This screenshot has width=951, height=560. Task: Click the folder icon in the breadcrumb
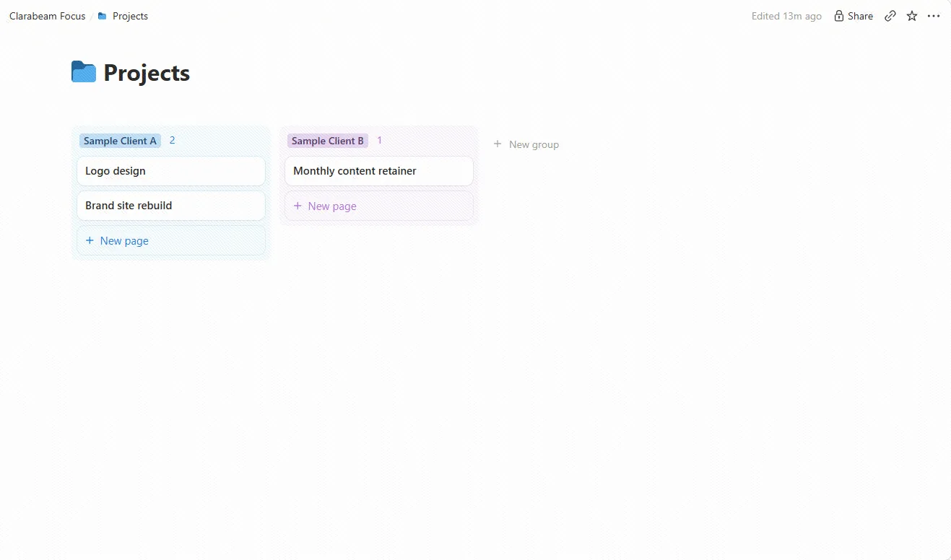pos(103,16)
